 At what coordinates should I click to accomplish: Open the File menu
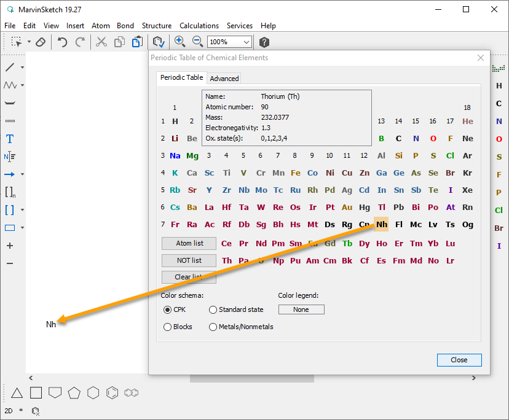point(10,26)
